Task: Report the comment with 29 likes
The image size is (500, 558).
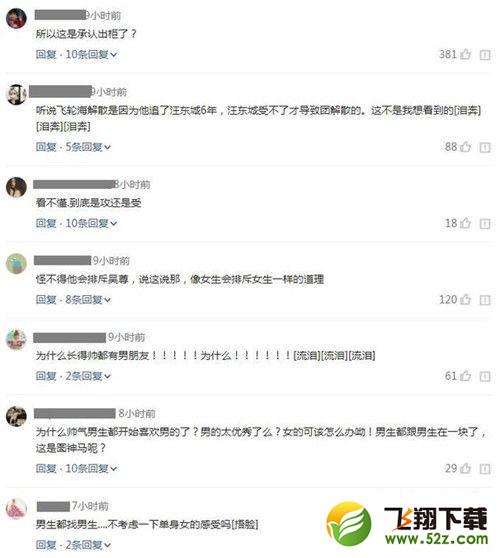Action: coord(485,469)
